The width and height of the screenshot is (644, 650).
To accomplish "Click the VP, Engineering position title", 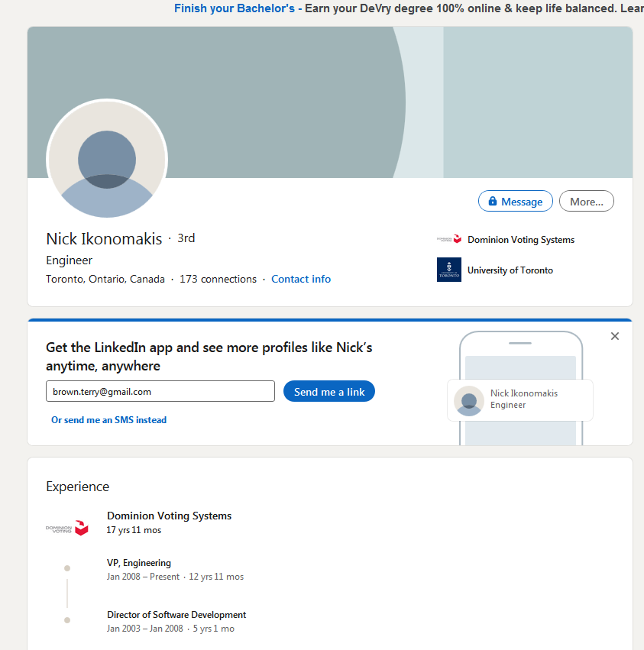I will tap(139, 563).
